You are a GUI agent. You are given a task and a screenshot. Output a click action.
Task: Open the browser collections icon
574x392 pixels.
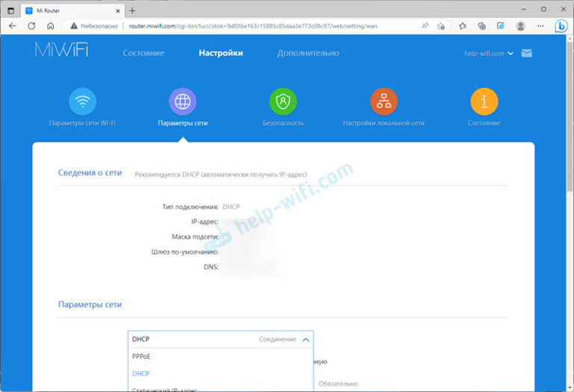[482, 26]
